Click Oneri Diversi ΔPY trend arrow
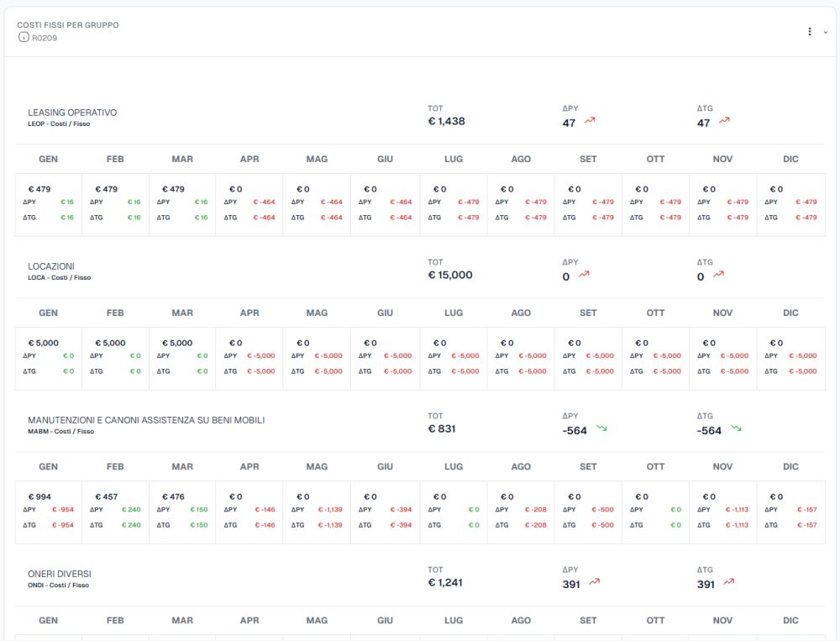The height and width of the screenshot is (641, 840). tap(595, 582)
